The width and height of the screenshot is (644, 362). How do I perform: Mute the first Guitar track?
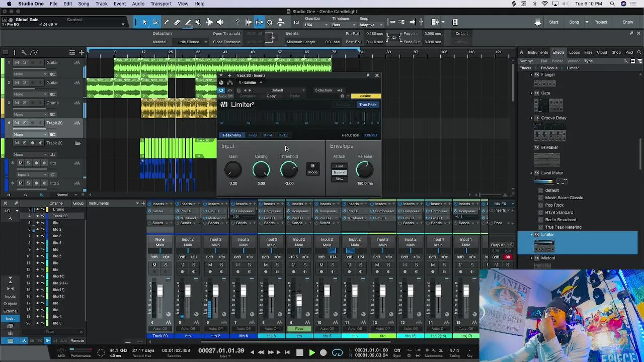pos(17,63)
